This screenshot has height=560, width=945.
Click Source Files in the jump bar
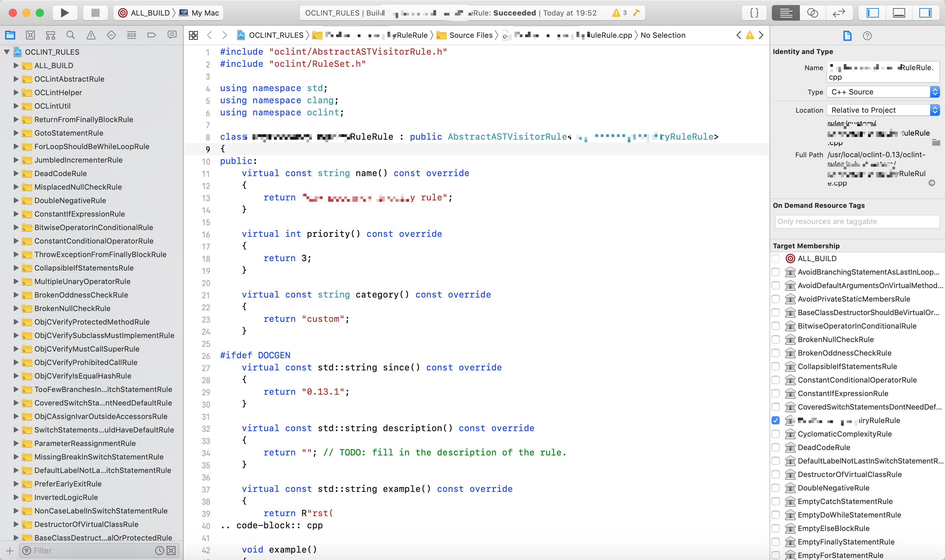pos(470,35)
